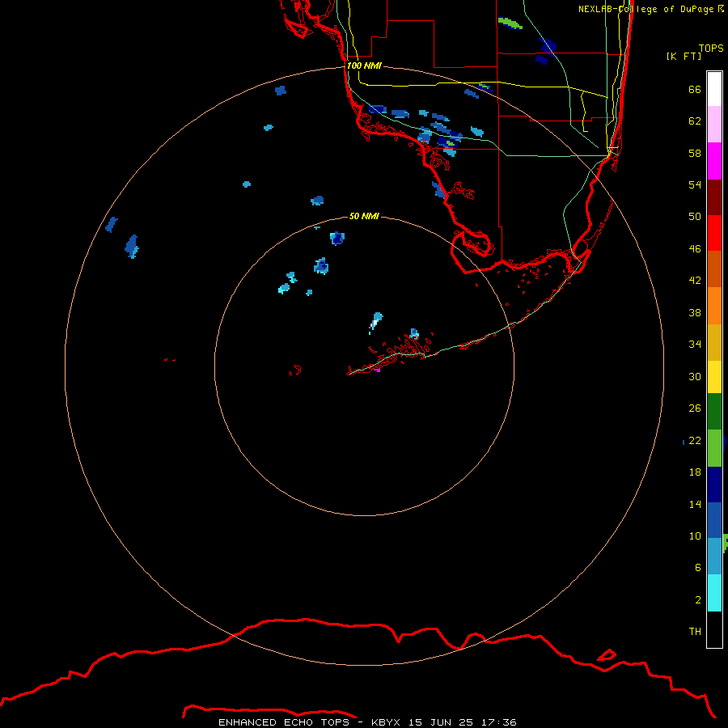The width and height of the screenshot is (728, 728).
Task: Select the black TH swatch in the legend
Action: 714,629
